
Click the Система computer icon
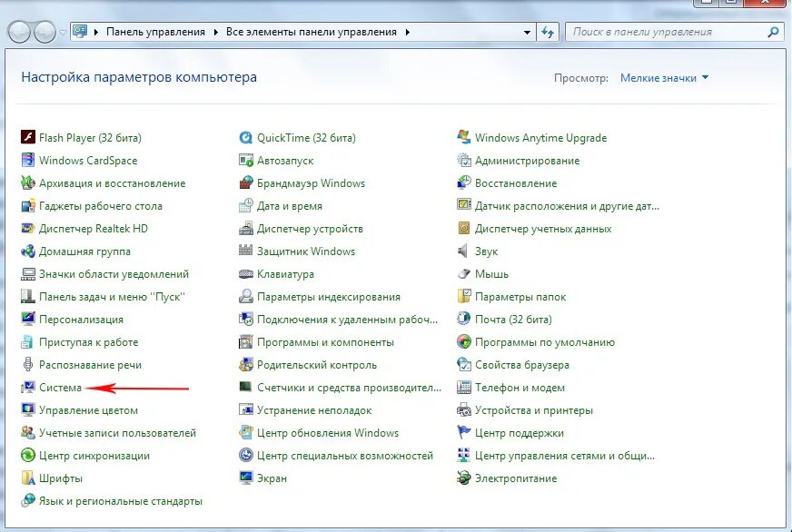coord(28,387)
